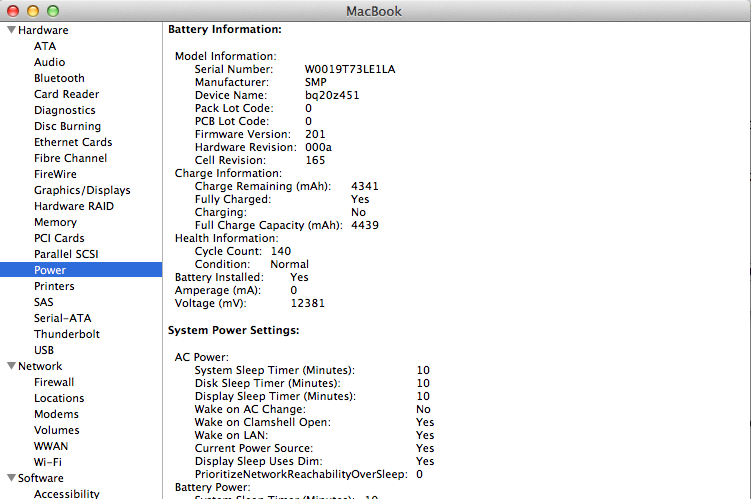Open the Printers entry
The image size is (751, 499).
pyautogui.click(x=54, y=286)
